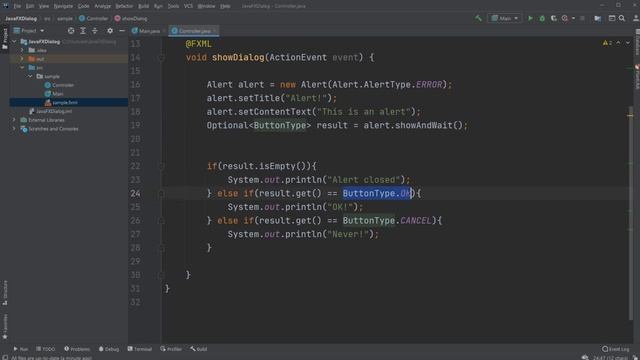The height and width of the screenshot is (360, 640).
Task: Click the Stop process square icon
Action: pyautogui.click(x=582, y=18)
